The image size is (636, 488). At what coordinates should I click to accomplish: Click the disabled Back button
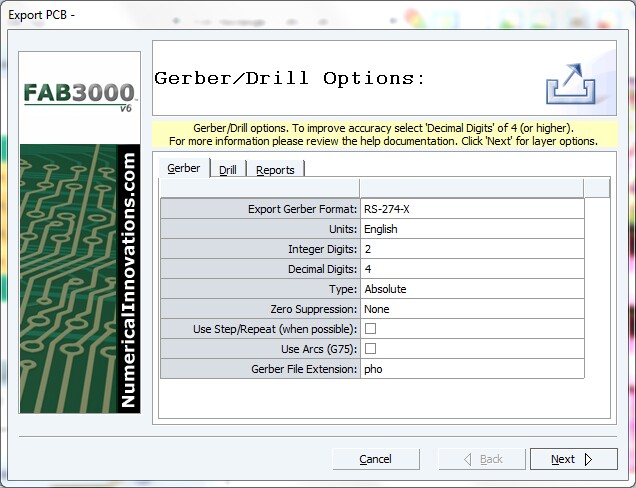[482, 459]
